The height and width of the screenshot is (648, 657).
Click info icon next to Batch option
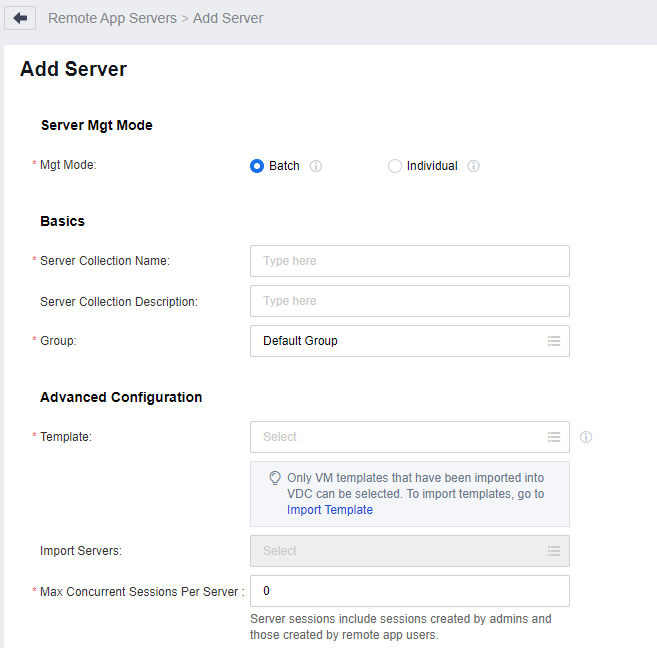pyautogui.click(x=316, y=166)
